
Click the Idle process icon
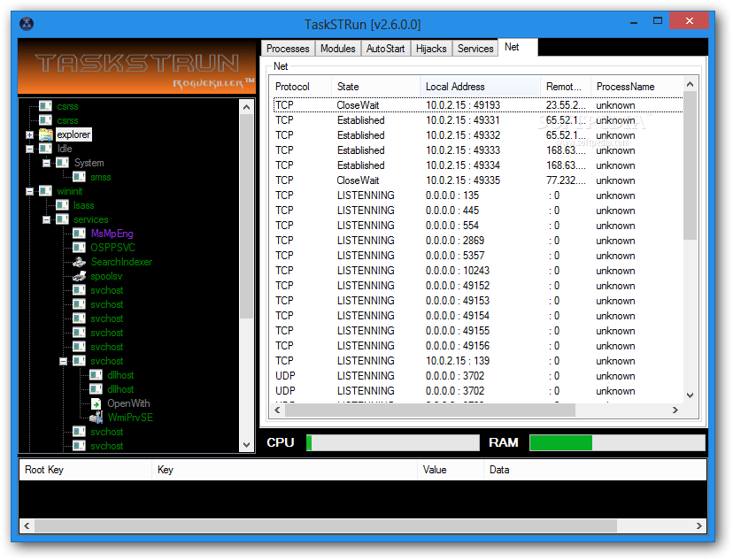[45, 149]
